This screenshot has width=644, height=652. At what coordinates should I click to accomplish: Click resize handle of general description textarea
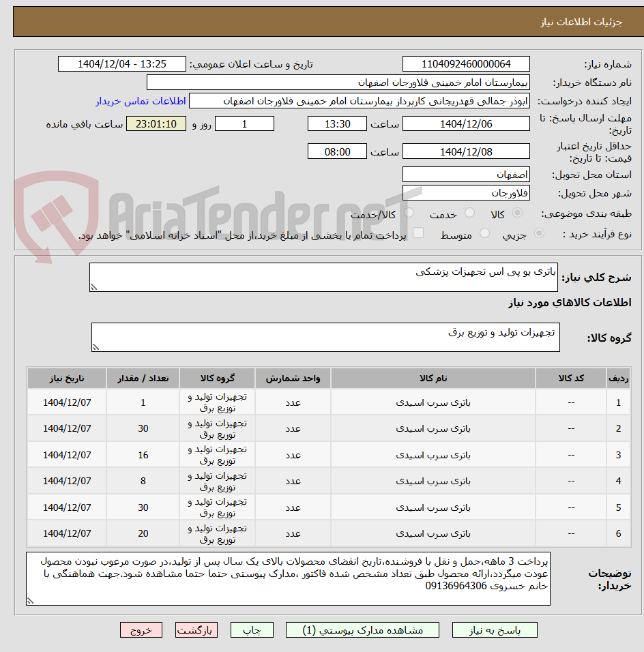point(93,287)
